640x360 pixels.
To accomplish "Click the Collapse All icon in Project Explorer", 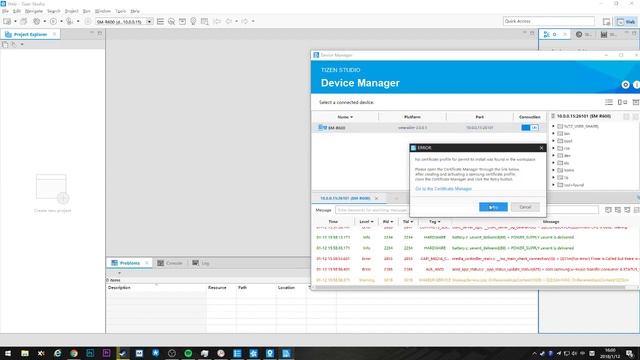I will (5, 44).
